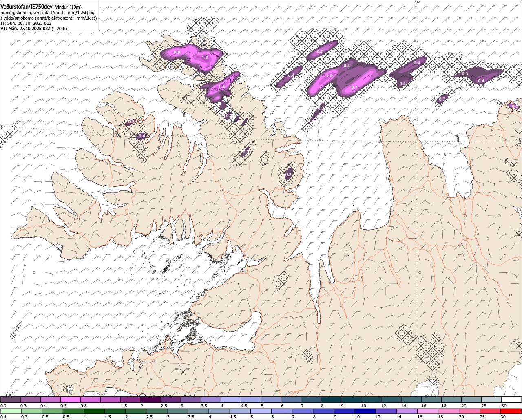This screenshot has width=522, height=420.
Task: Pick top legend swatch between 4 and 4.5
Action: [x=231, y=400]
